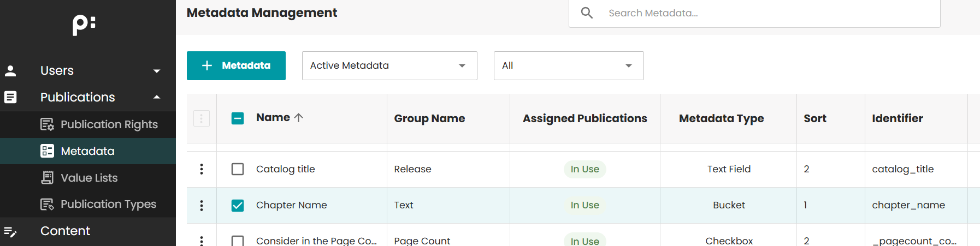
Task: Click In Use badge for Consider in the Page Co...
Action: pyautogui.click(x=585, y=241)
